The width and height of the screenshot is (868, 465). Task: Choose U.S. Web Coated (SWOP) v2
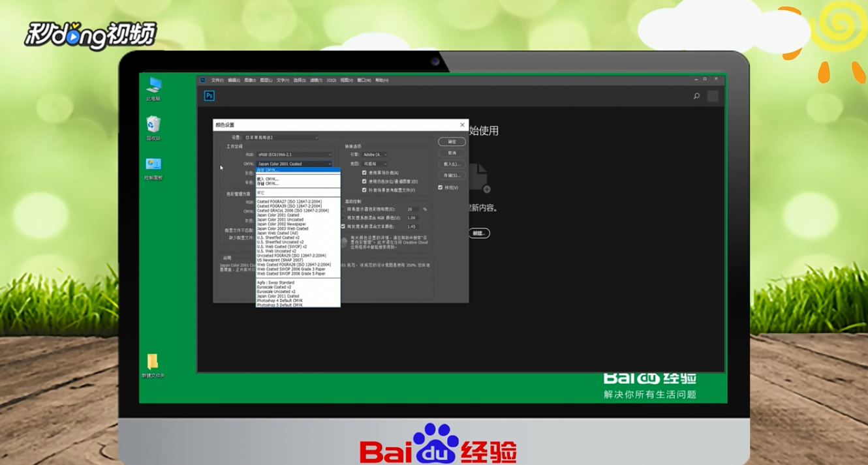pyautogui.click(x=298, y=247)
